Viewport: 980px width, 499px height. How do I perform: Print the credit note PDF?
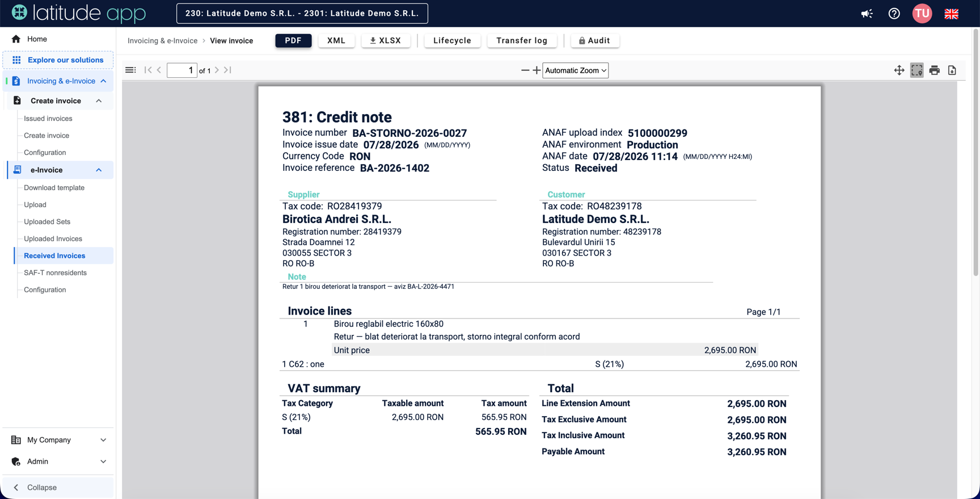(x=935, y=70)
